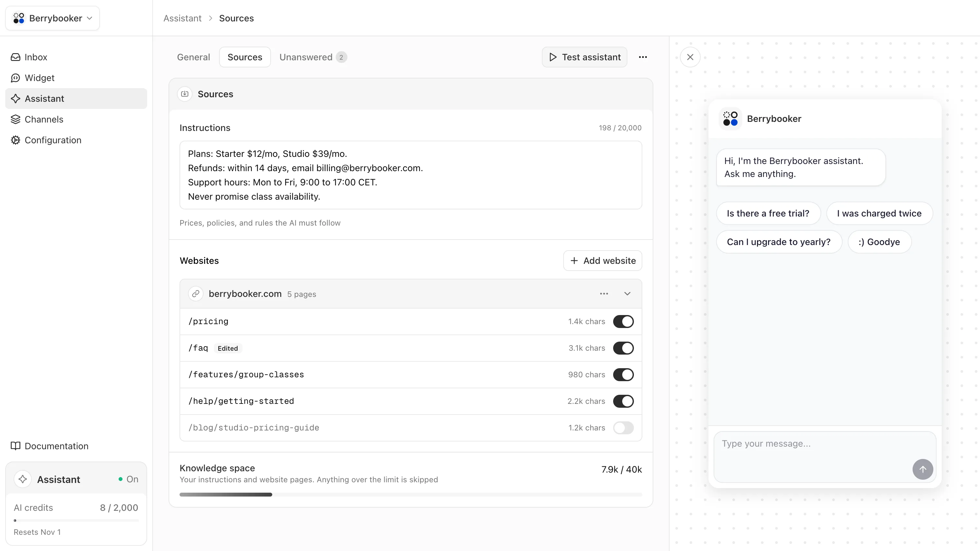The image size is (980, 551).
Task: Close the assistant test preview panel
Action: point(690,57)
